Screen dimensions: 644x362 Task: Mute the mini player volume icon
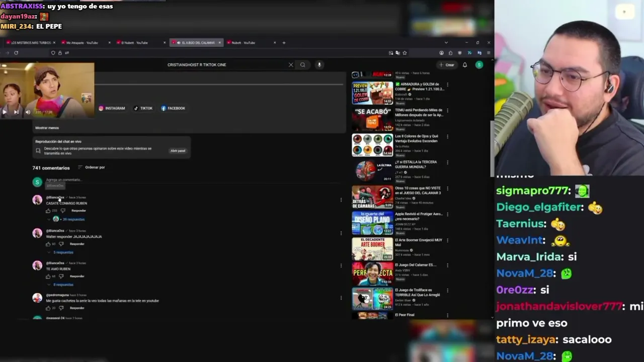[x=28, y=112]
